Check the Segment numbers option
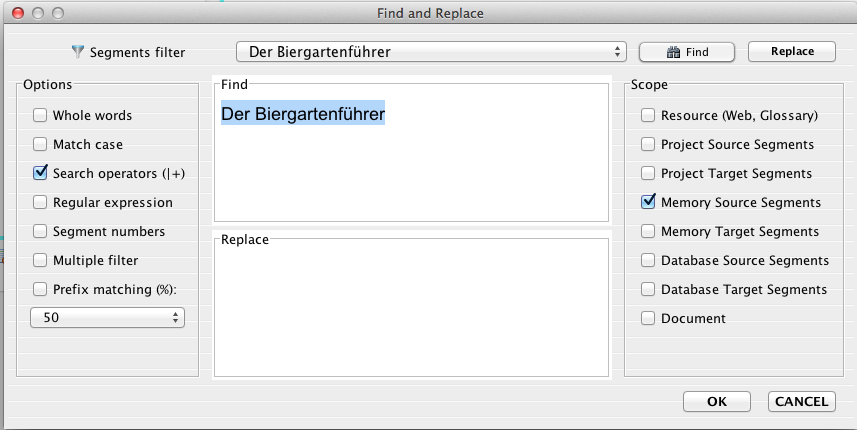 click(x=41, y=231)
